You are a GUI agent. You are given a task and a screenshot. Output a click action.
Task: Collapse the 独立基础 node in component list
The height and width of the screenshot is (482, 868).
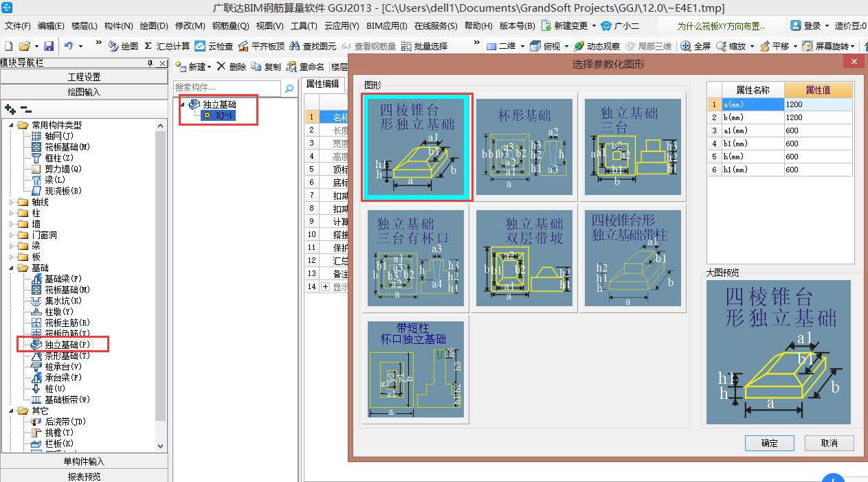(x=182, y=104)
